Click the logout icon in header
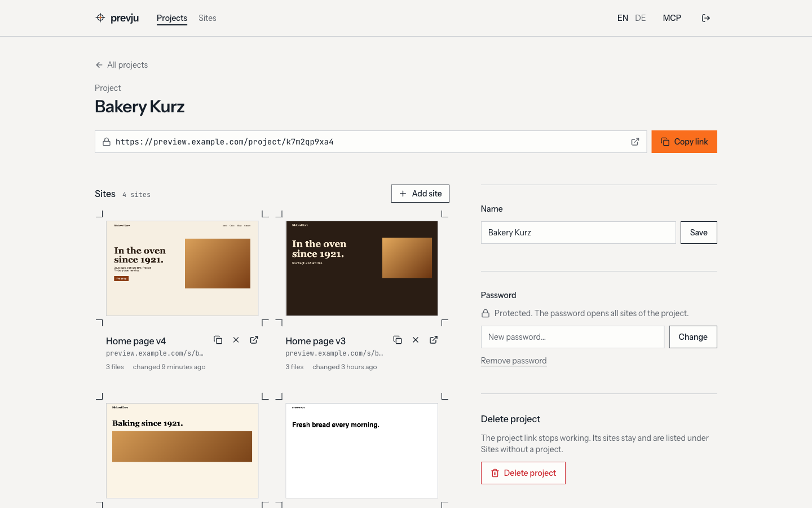 (x=706, y=18)
